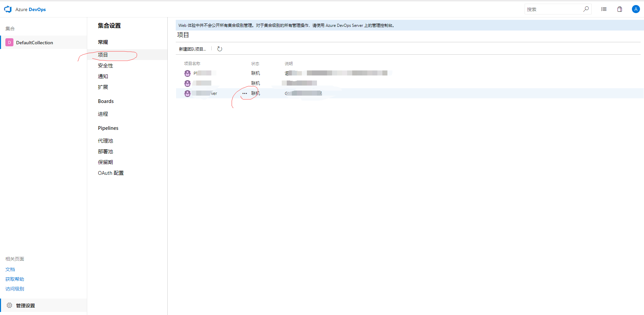Screen dimensions: 644x315
Task: Go to 通知 settings
Action: tap(103, 76)
